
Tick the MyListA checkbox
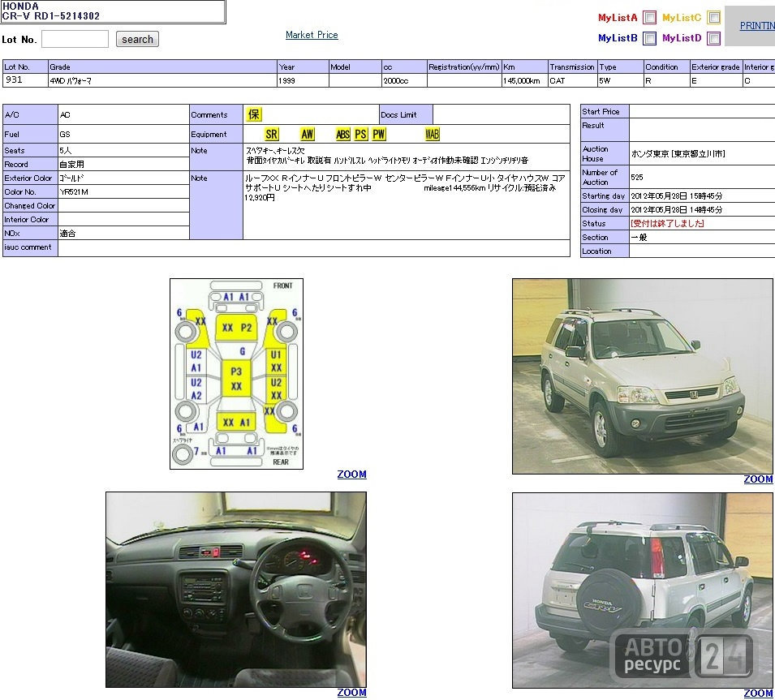649,18
